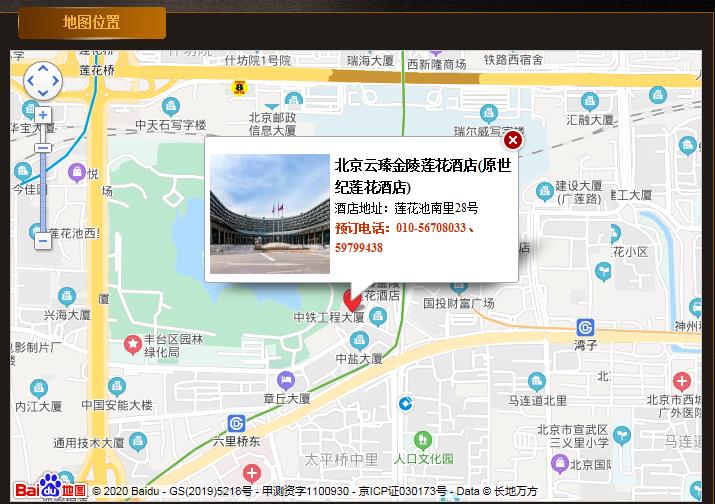Click the 兴海大厦 building icon
The height and width of the screenshot is (504, 715).
[67, 297]
